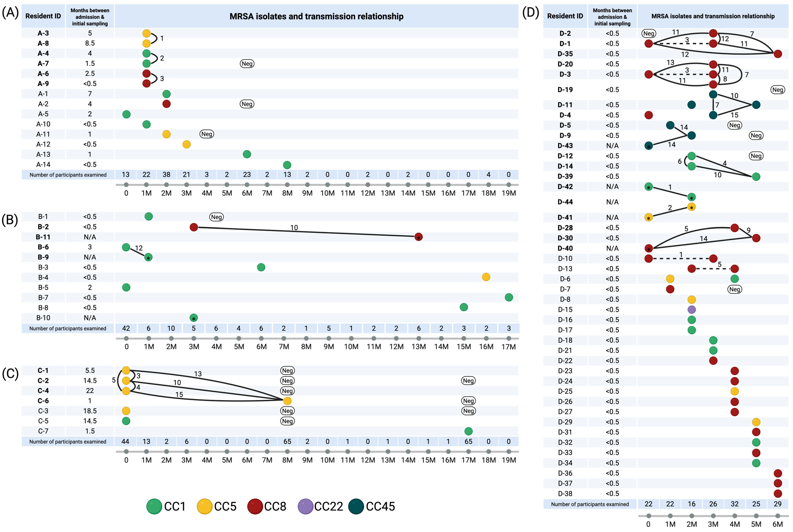Click the Neg marker in row B-1
This screenshot has height=532, width=793.
[x=216, y=217]
